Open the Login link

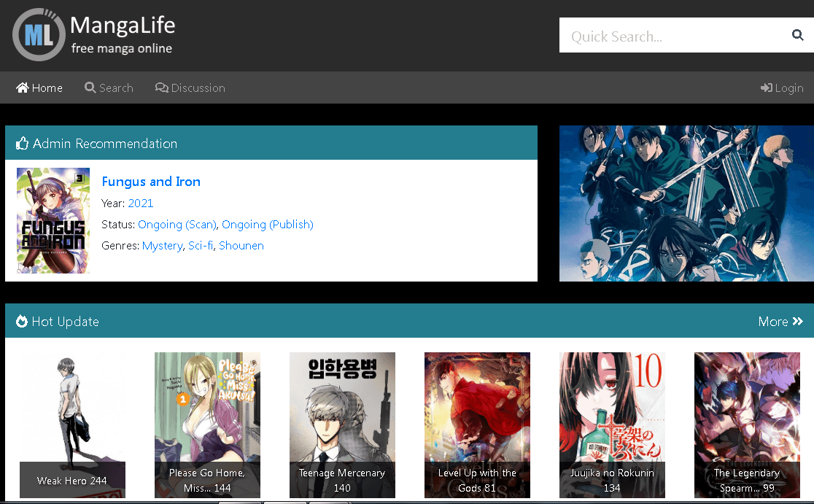tap(782, 88)
